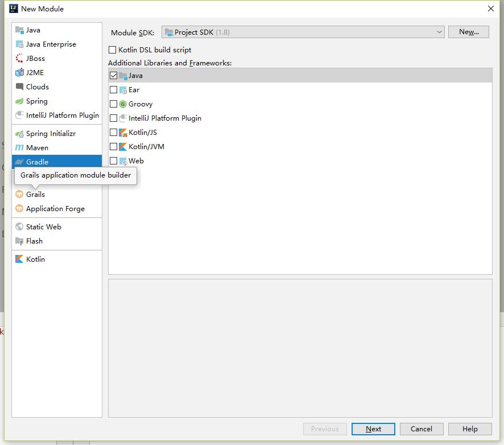Click the Maven 'm' icon
Image resolution: width=504 pixels, height=445 pixels.
(19, 147)
